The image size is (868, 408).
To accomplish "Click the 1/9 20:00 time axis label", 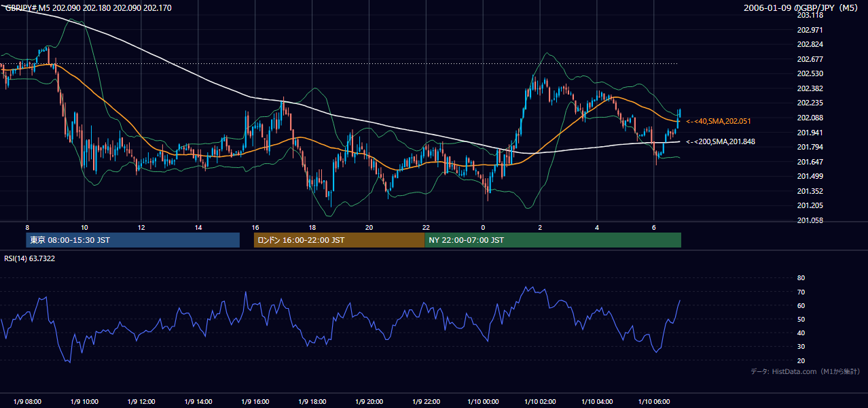I will [369, 402].
